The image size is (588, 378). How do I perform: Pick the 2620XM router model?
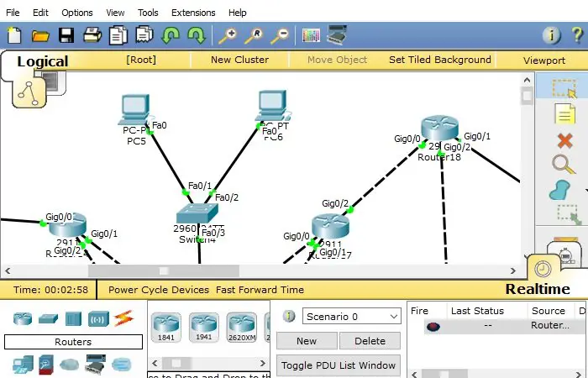coord(242,328)
